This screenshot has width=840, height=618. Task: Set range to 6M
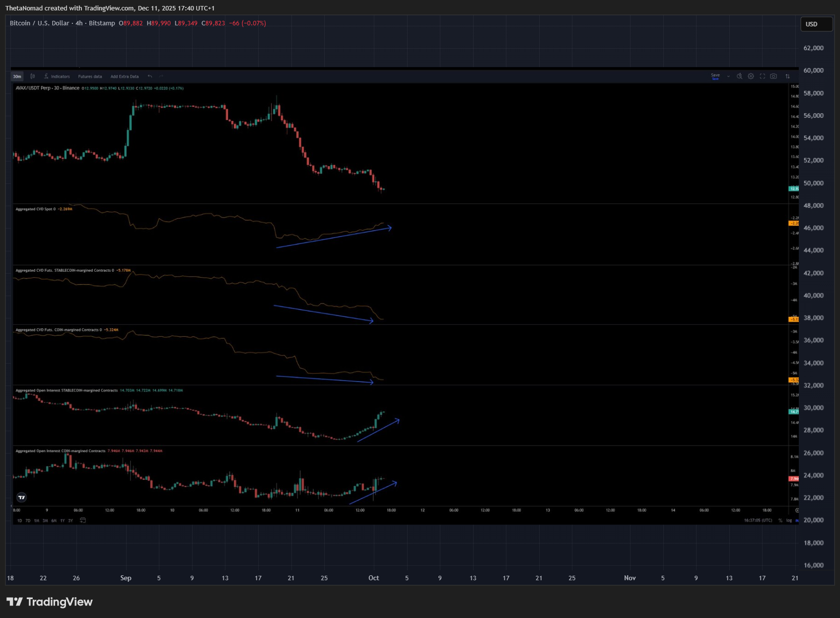[54, 521]
